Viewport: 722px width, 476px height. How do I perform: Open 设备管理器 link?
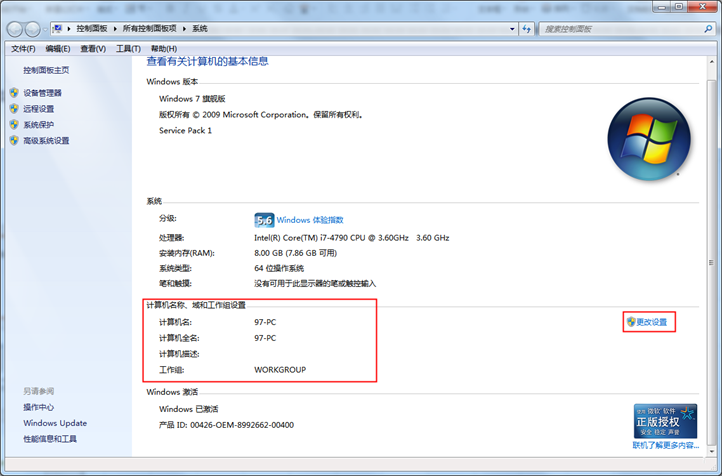(42, 93)
